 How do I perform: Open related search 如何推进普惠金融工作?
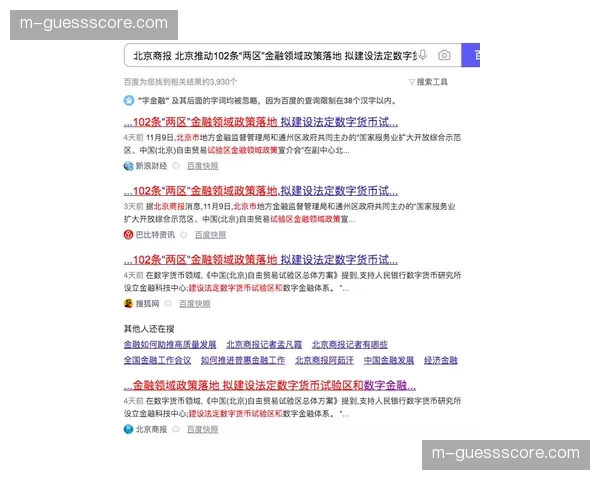243,360
